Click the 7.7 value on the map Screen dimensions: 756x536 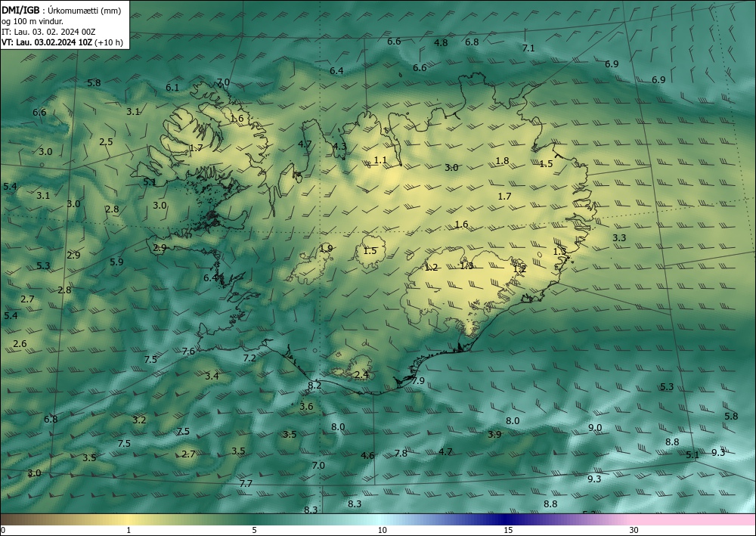pos(246,483)
